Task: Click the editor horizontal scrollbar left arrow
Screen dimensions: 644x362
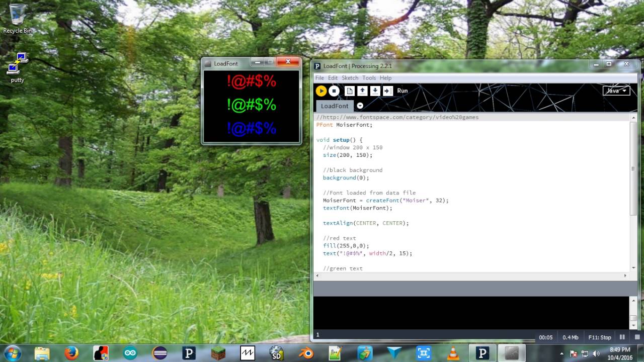Action: pyautogui.click(x=317, y=276)
